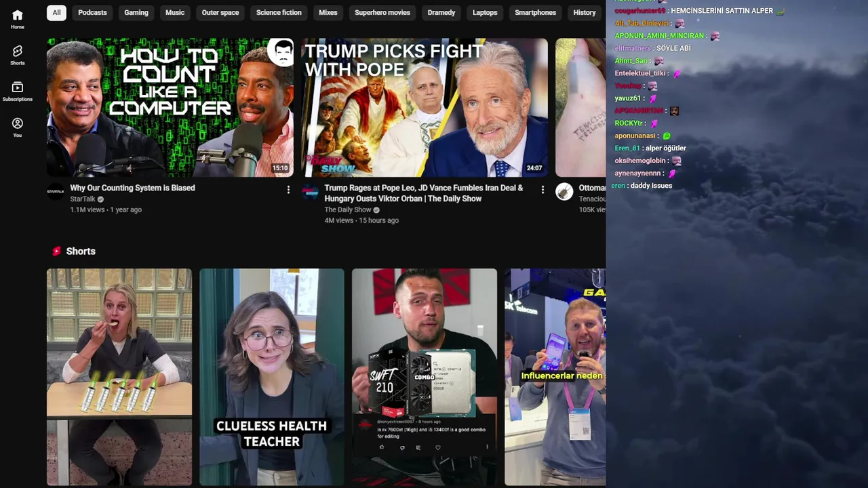Click chat username ROCKYtr
Screen dimensions: 868x488
(629, 123)
